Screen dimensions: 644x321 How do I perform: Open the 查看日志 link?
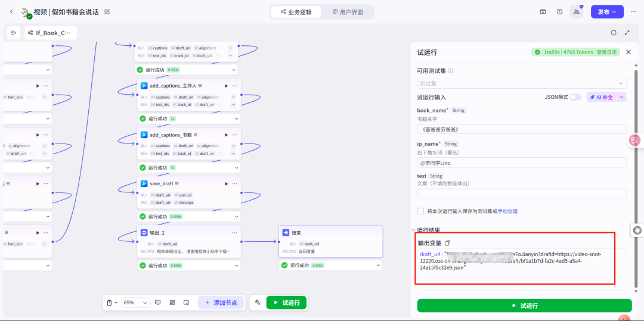(x=606, y=52)
